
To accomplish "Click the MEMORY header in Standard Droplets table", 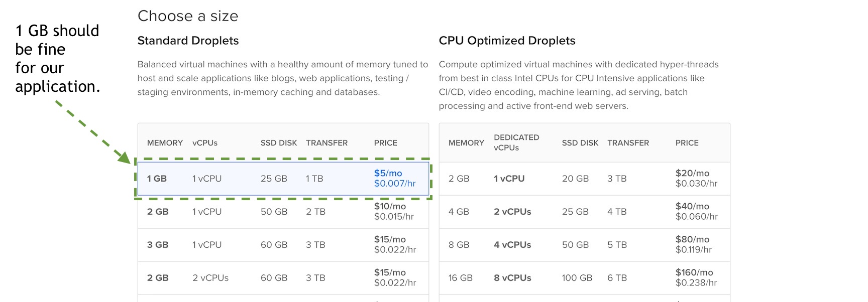I will pyautogui.click(x=165, y=143).
